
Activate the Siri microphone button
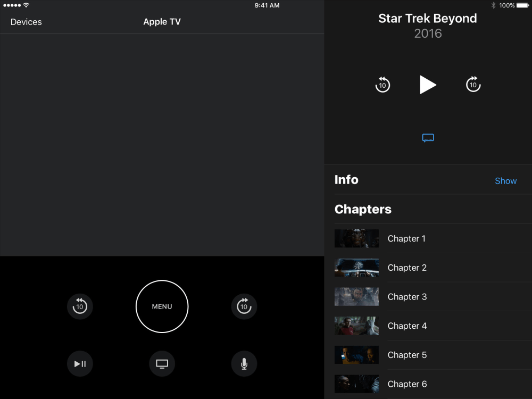(244, 364)
